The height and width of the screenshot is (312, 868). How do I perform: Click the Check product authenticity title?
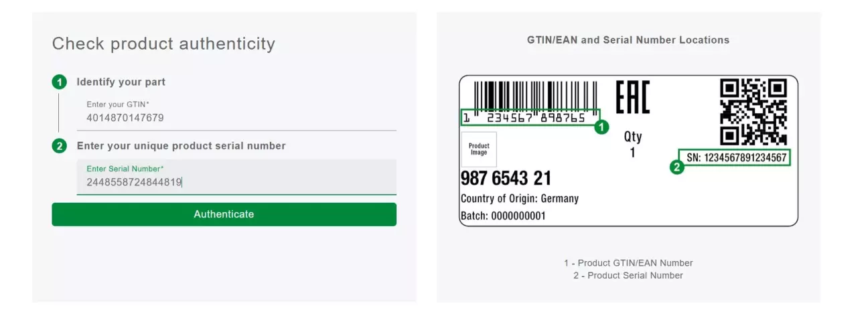click(x=163, y=44)
